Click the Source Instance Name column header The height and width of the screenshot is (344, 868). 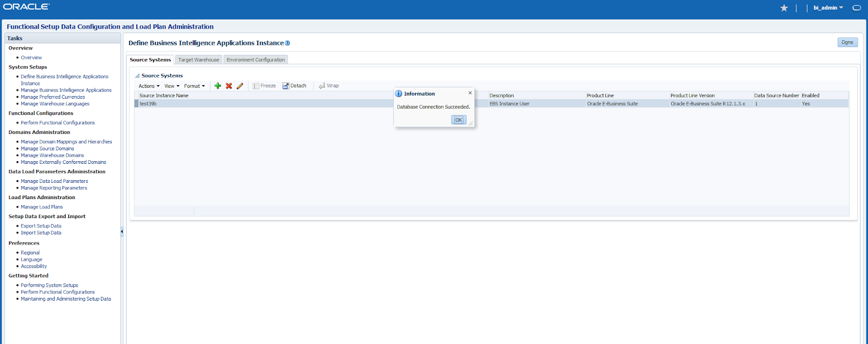coord(164,95)
